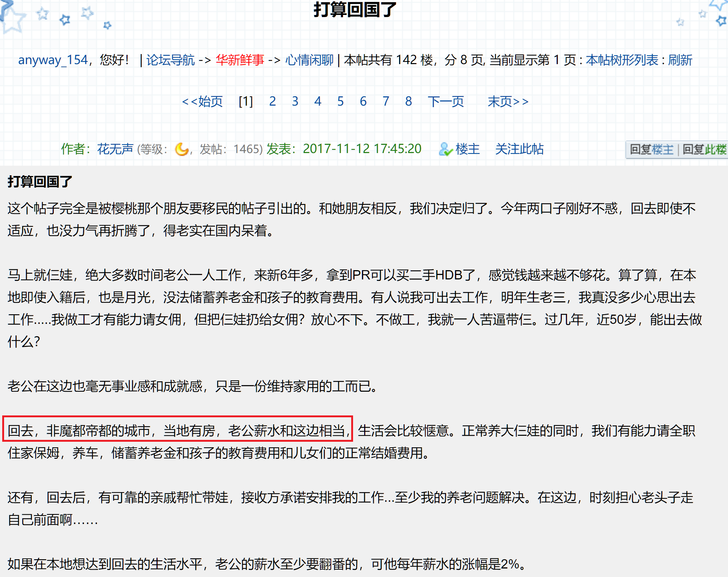Click the 回复此楼 button
The width and height of the screenshot is (728, 577).
(704, 149)
